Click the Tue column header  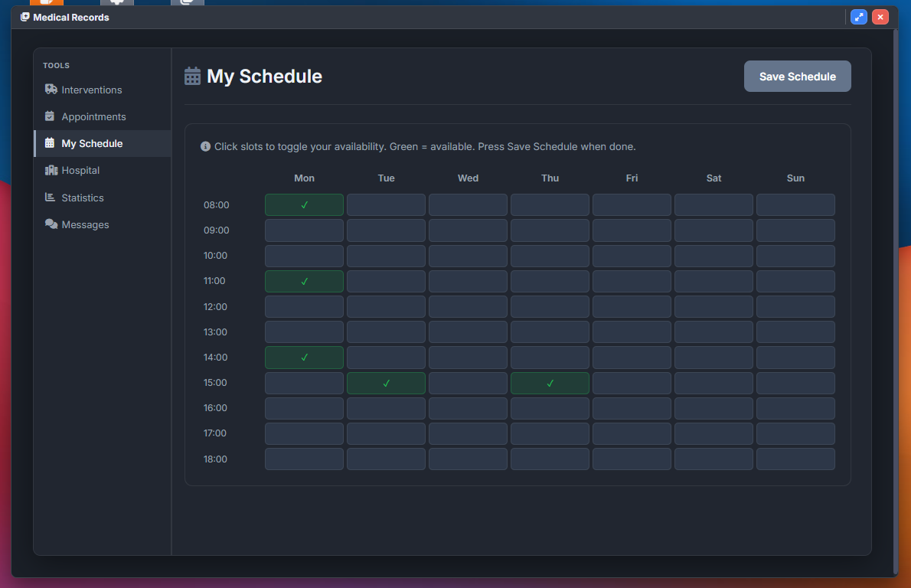tap(386, 178)
